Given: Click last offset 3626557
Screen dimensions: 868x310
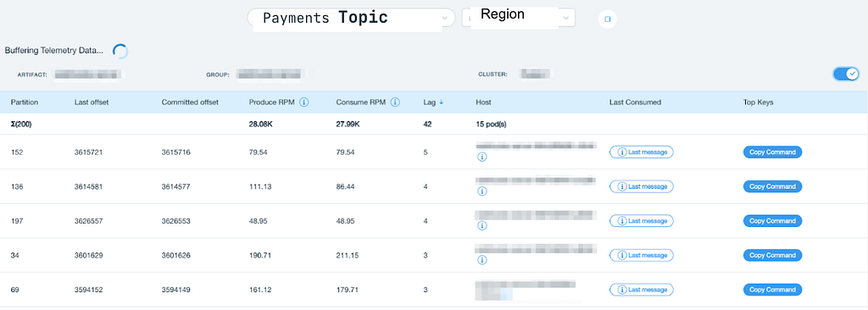Looking at the screenshot, I should [x=89, y=221].
